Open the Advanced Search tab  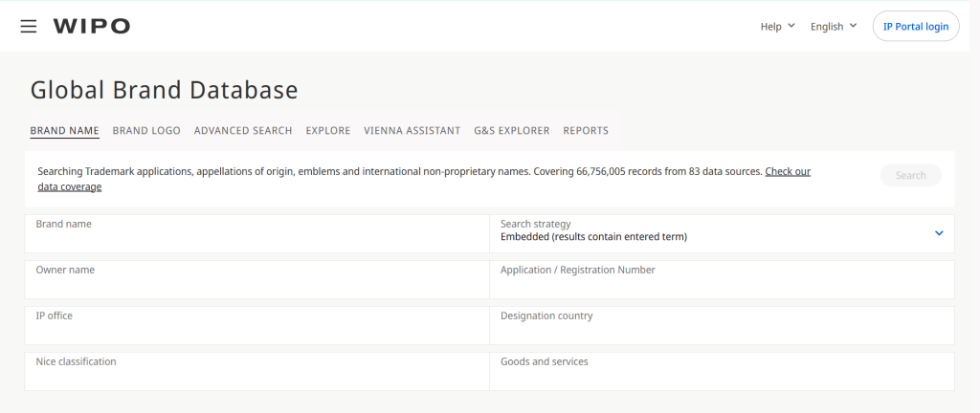[x=243, y=131]
